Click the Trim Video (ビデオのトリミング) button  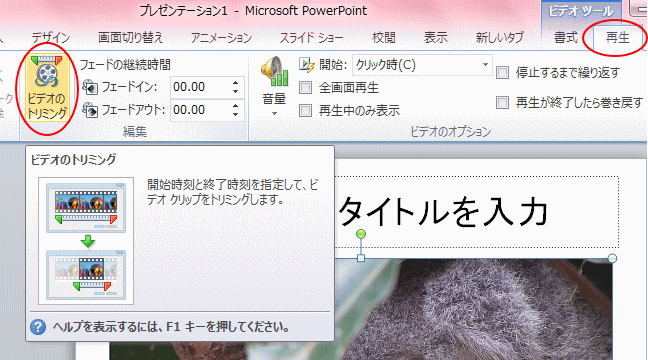(46, 89)
